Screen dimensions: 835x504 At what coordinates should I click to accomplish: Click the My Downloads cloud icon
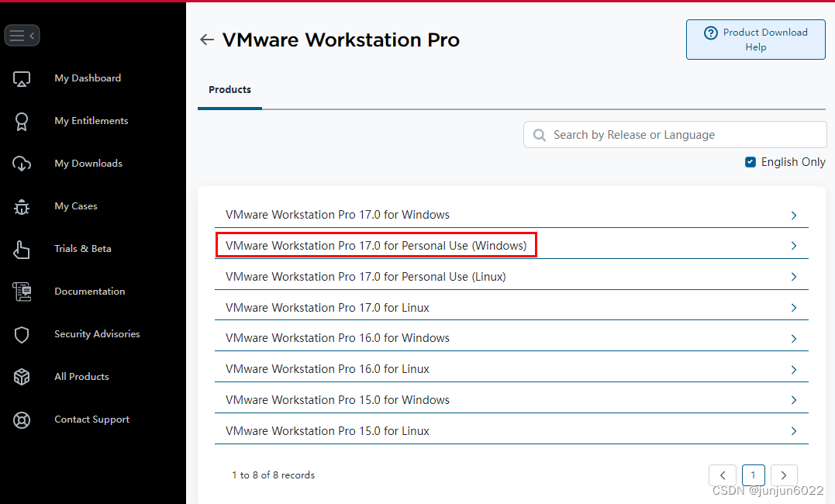pos(21,164)
